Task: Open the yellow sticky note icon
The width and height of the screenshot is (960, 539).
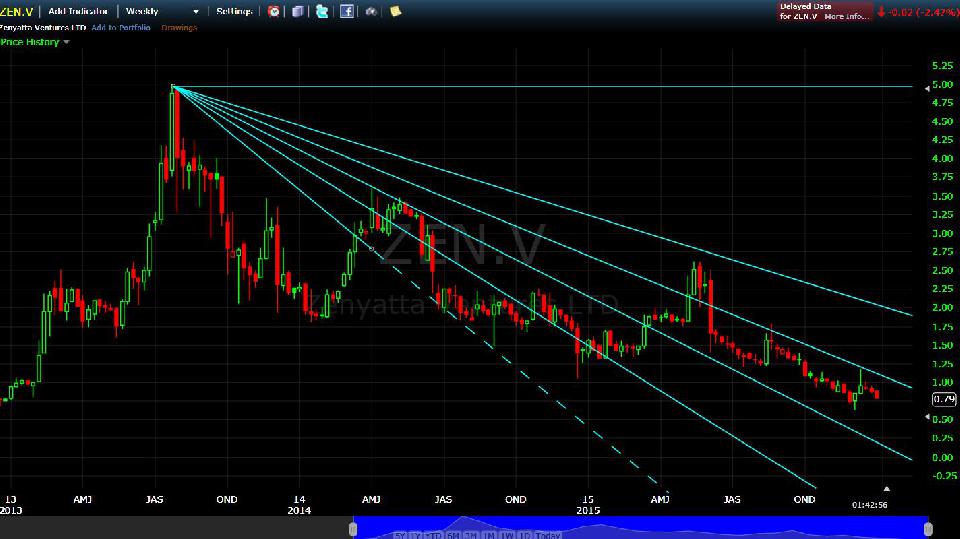Action: click(396, 12)
